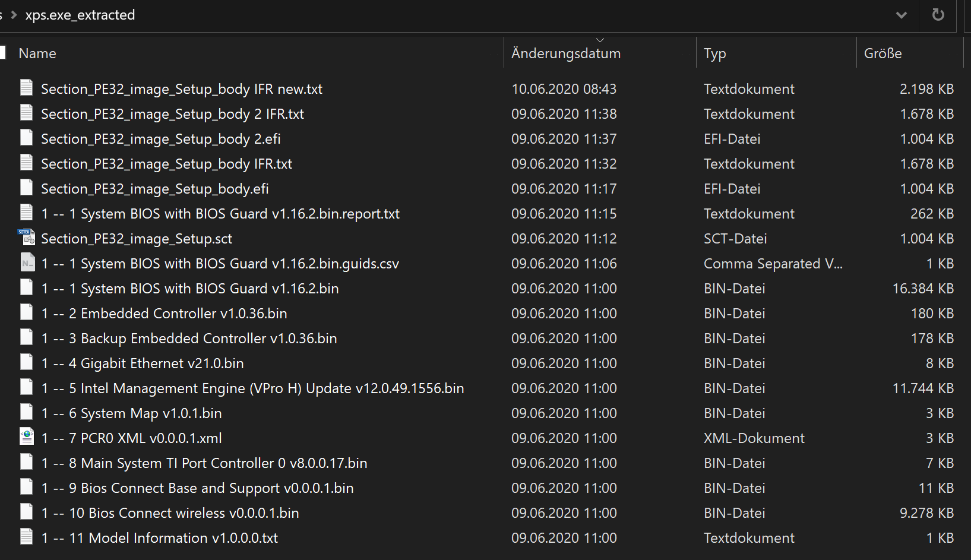Click icon of Gigabit Ethernet v21.0.bin
The width and height of the screenshot is (971, 560).
point(27,362)
